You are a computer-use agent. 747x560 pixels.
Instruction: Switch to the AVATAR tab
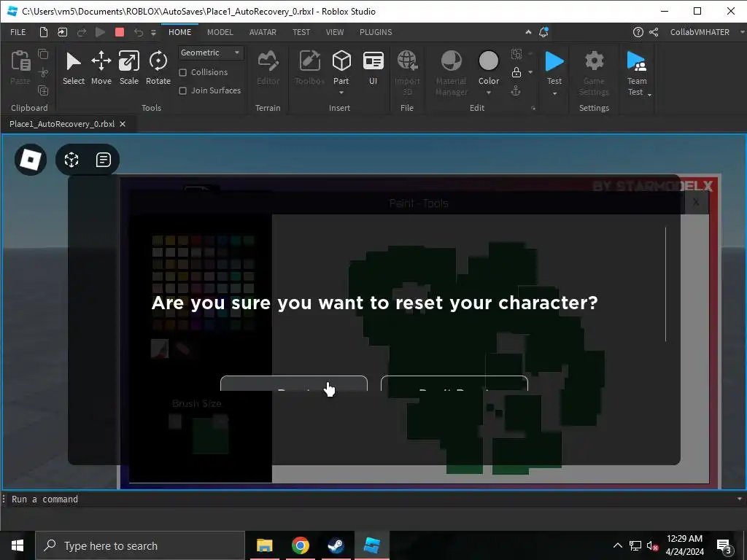pos(263,32)
